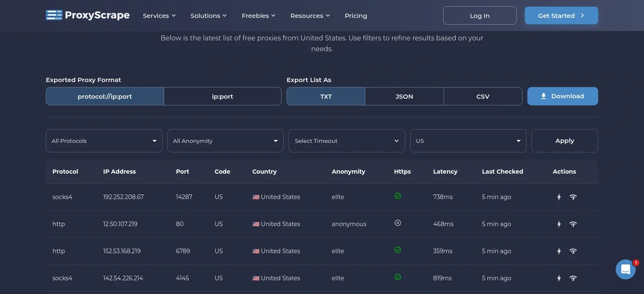This screenshot has width=644, height=294.
Task: Click the Get Started button
Action: coord(561,15)
